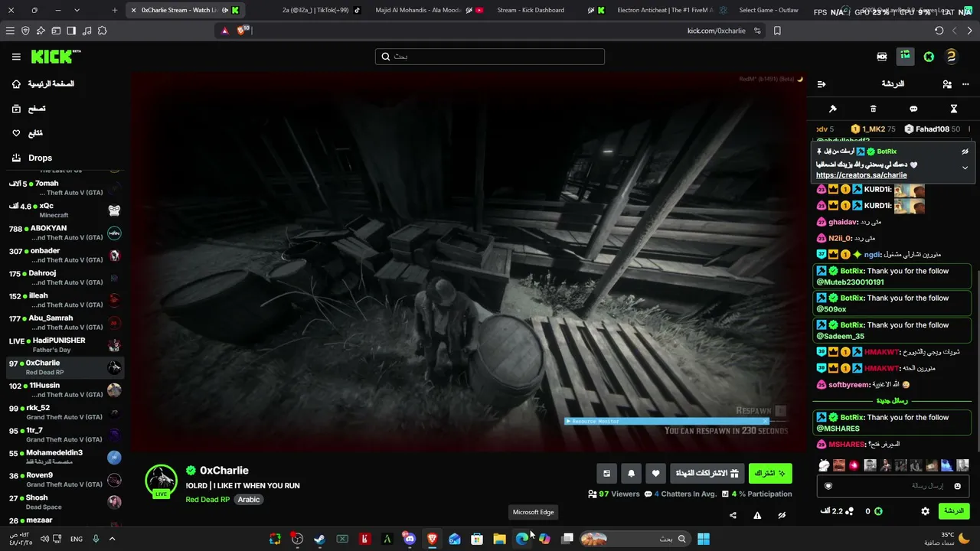Open the Red Dead RP category link
The width and height of the screenshot is (980, 551).
pyautogui.click(x=207, y=500)
